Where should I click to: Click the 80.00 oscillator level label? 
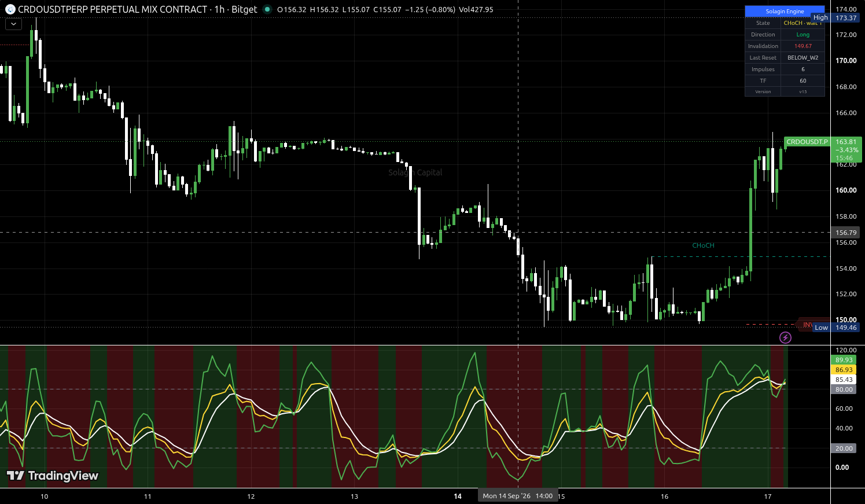(844, 389)
